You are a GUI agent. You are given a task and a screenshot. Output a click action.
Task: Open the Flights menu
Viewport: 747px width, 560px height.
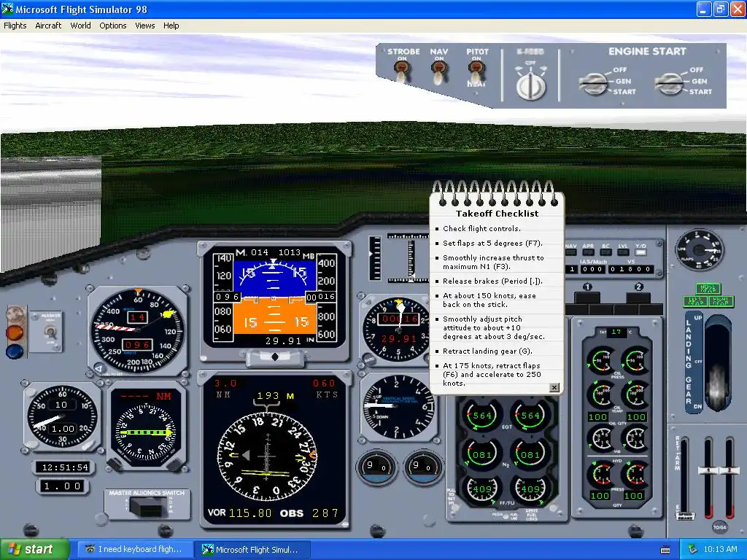15,26
